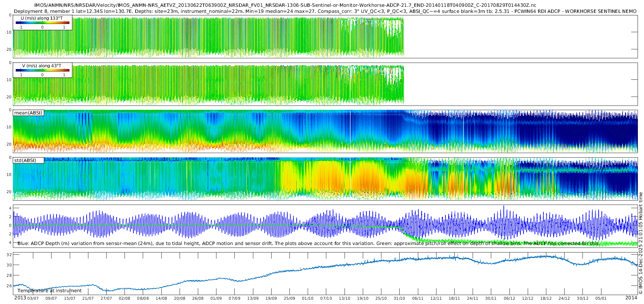Select the 05/01 date tick
Screen dimensions: 644x304
pos(601,298)
